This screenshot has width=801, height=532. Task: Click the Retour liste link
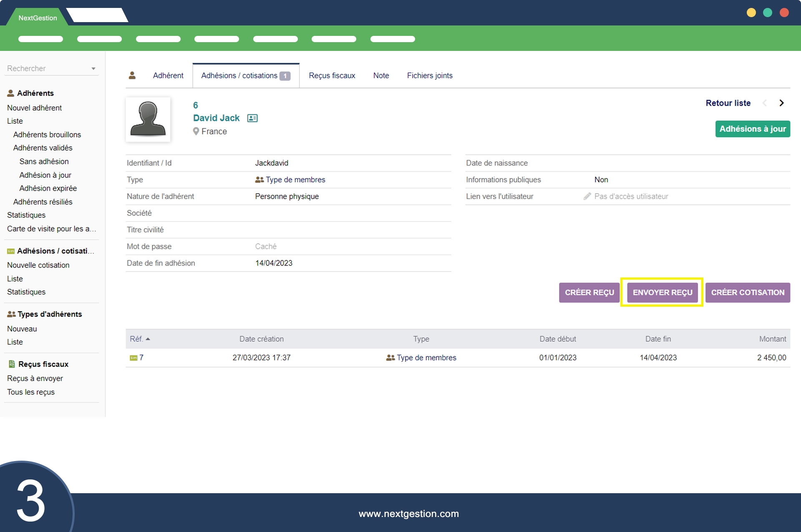click(728, 103)
